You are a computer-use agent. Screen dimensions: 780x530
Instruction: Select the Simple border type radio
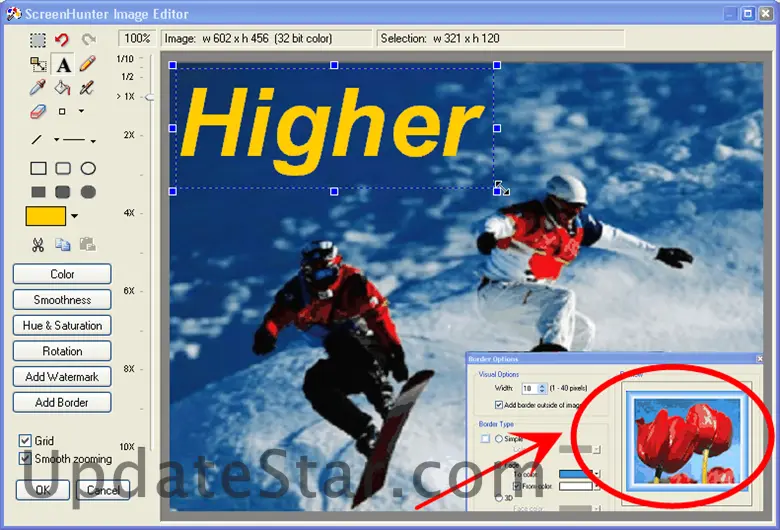[x=498, y=438]
